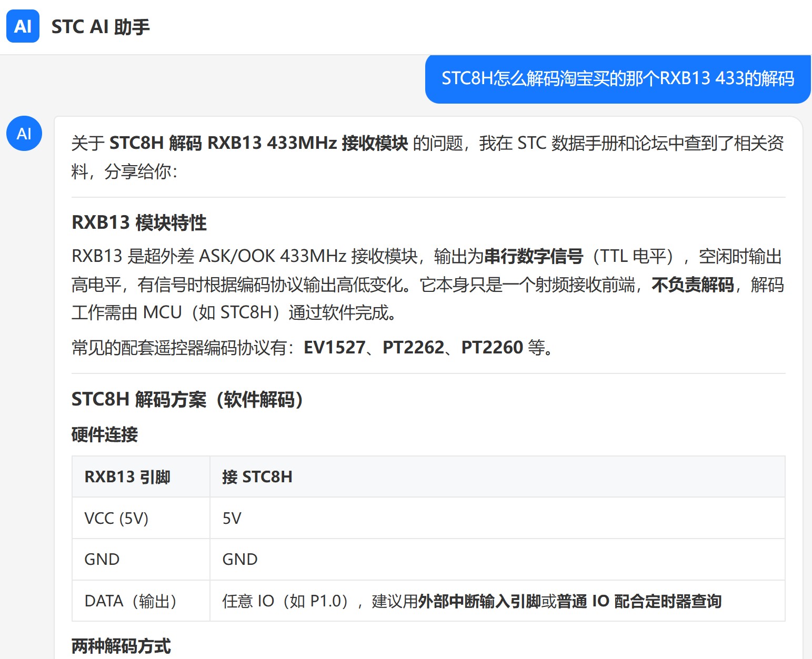Click the round AI avatar beside reply
This screenshot has height=659, width=812.
coord(24,134)
